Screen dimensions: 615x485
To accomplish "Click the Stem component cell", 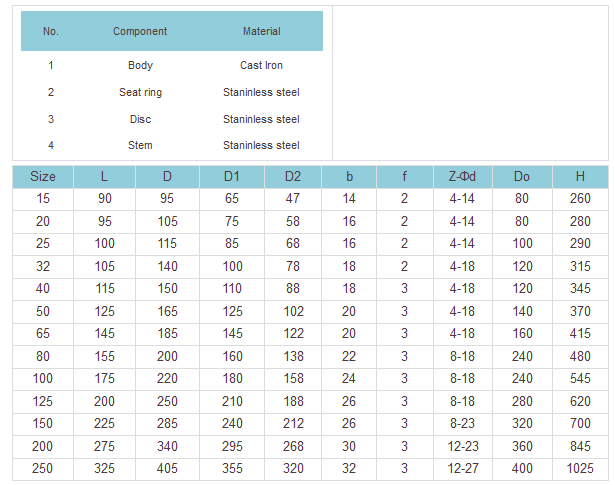I will [140, 146].
